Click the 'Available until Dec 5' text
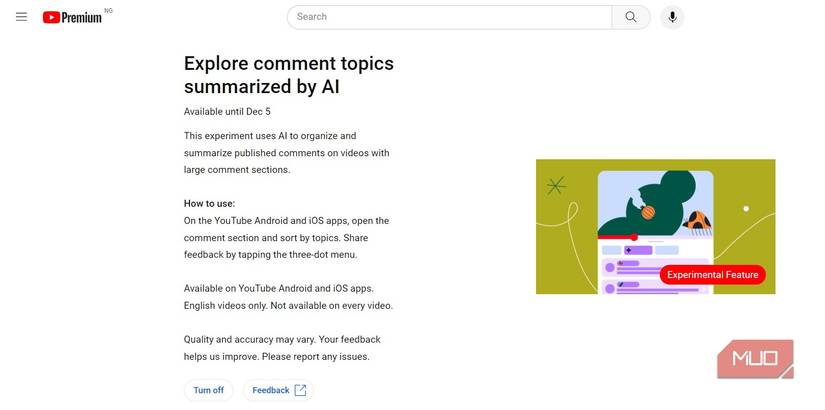Viewport: 825px width, 410px height. coord(227,112)
